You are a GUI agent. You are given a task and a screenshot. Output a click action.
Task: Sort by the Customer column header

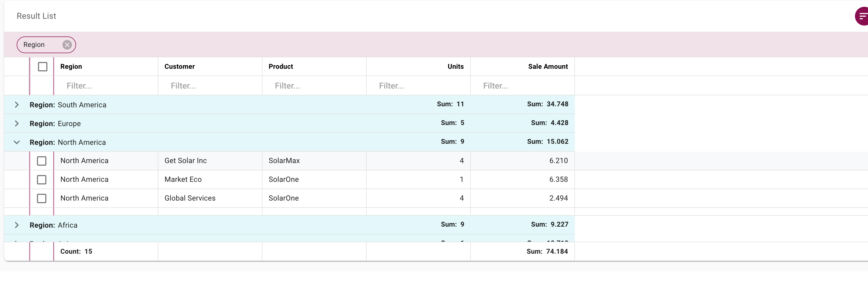pyautogui.click(x=179, y=66)
